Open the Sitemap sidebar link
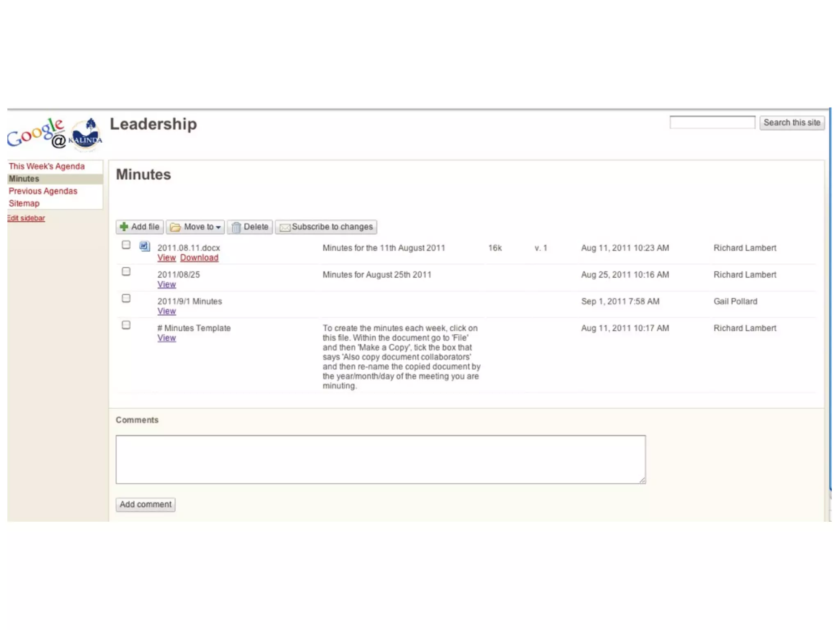The height and width of the screenshot is (630, 840). pyautogui.click(x=24, y=203)
